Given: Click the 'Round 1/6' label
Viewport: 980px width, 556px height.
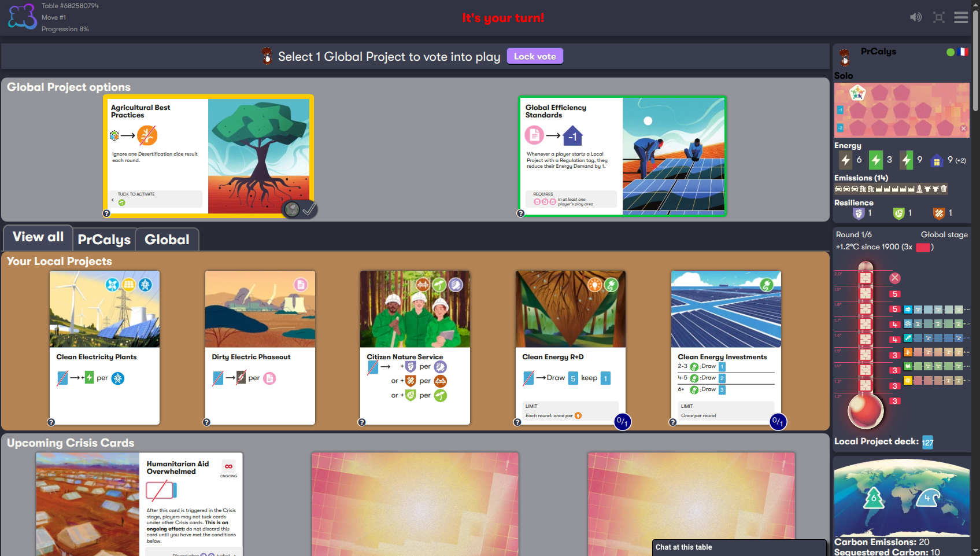Looking at the screenshot, I should pyautogui.click(x=853, y=235).
